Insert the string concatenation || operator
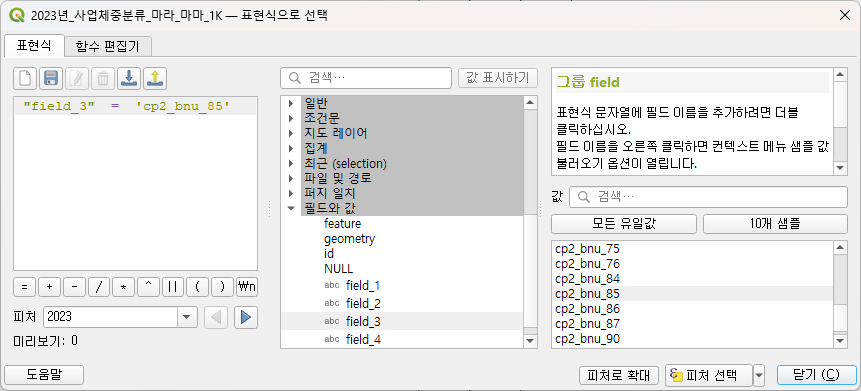The height and width of the screenshot is (391, 861). tap(173, 287)
